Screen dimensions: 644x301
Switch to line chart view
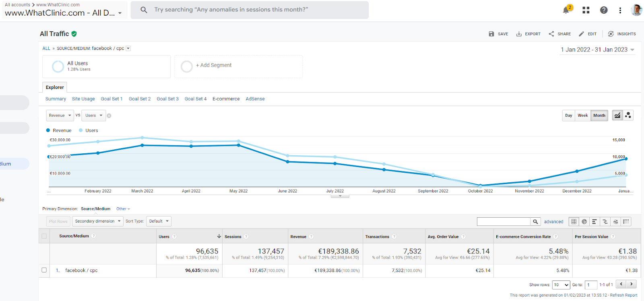617,115
